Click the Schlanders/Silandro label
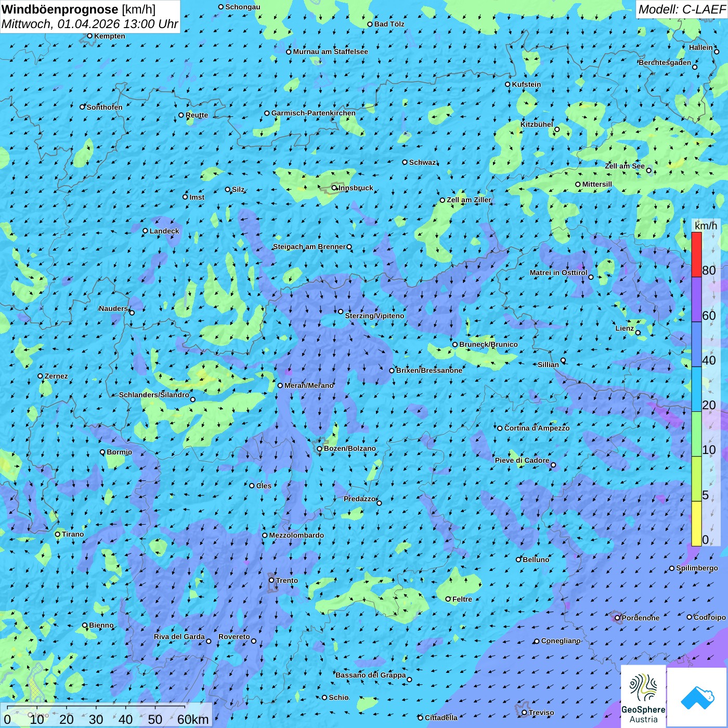This screenshot has height=728, width=728. pyautogui.click(x=154, y=395)
